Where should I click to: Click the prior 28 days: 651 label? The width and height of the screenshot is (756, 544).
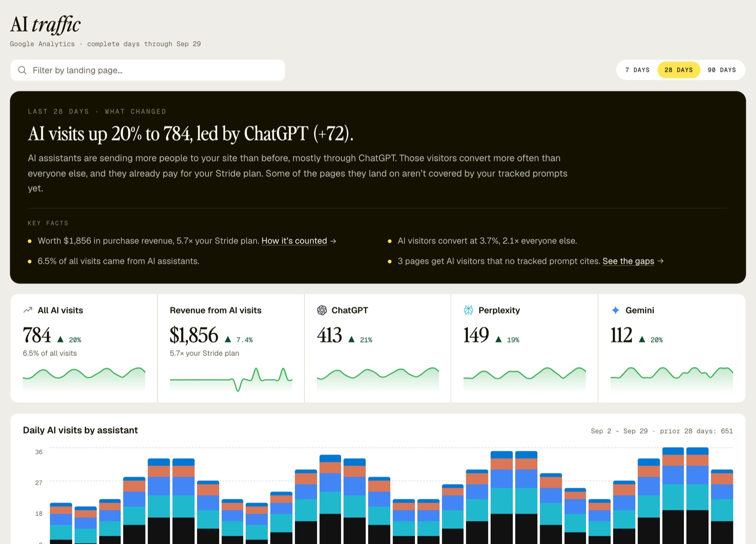point(696,431)
